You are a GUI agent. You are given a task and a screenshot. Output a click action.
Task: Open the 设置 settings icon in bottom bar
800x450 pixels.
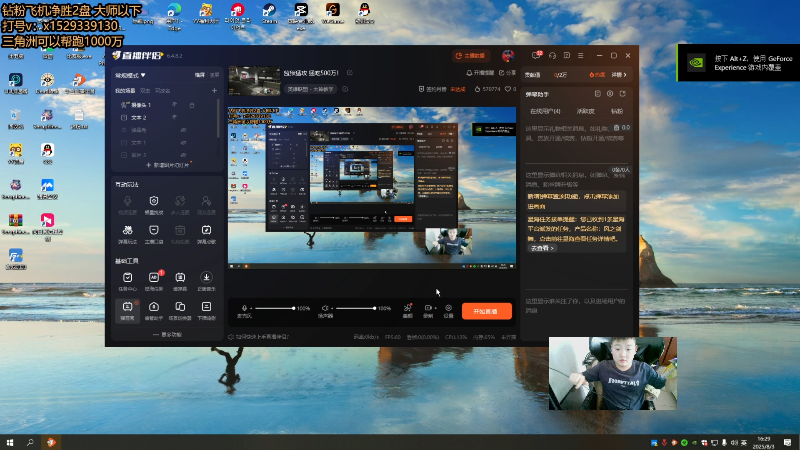pyautogui.click(x=448, y=308)
